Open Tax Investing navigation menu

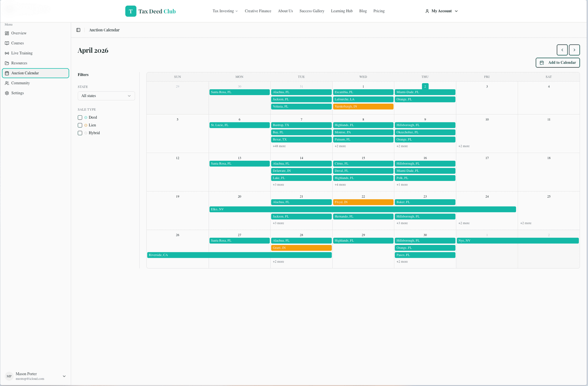[x=225, y=11]
